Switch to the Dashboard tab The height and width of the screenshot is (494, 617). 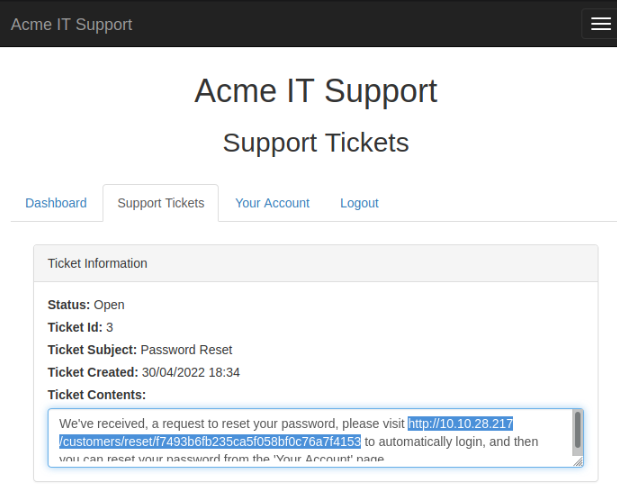[56, 203]
